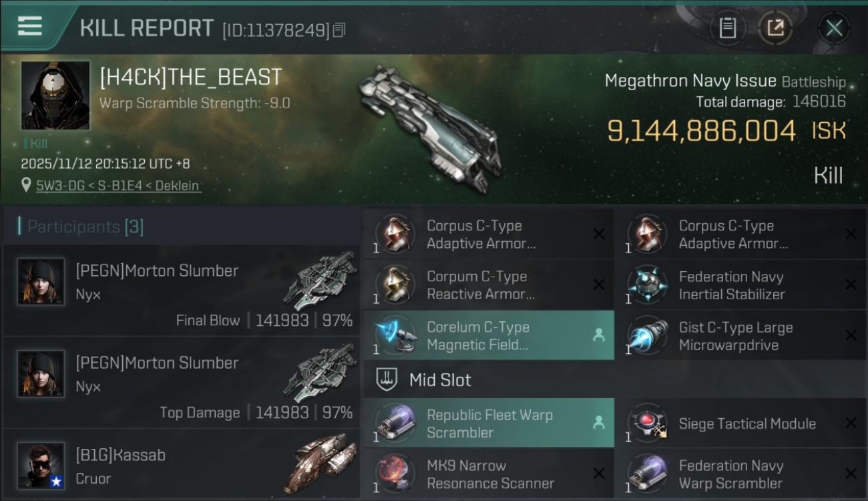Click the MK9 Narrow Resonance Scanner icon
Screen dimensions: 868x501
click(395, 473)
